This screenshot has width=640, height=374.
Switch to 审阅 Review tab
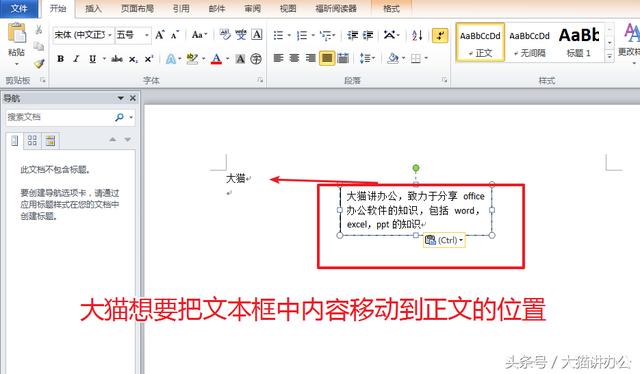click(252, 8)
